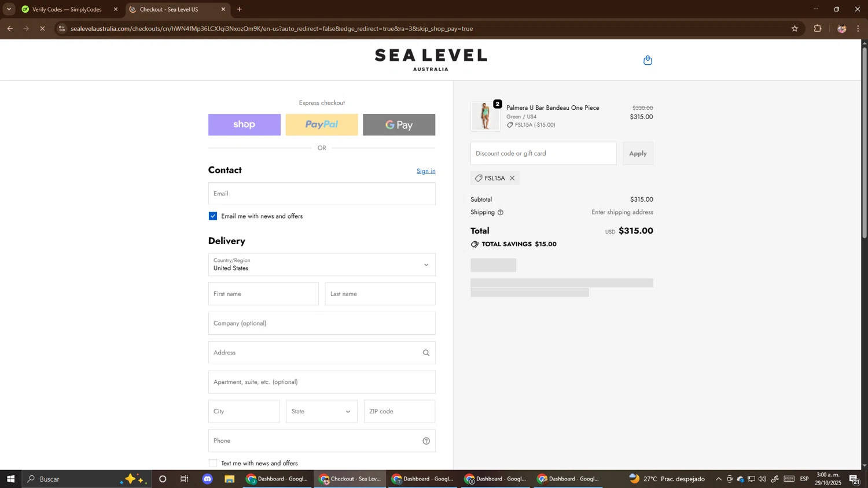Image resolution: width=868 pixels, height=488 pixels.
Task: Click the Discount code or gift card field
Action: pos(543,154)
